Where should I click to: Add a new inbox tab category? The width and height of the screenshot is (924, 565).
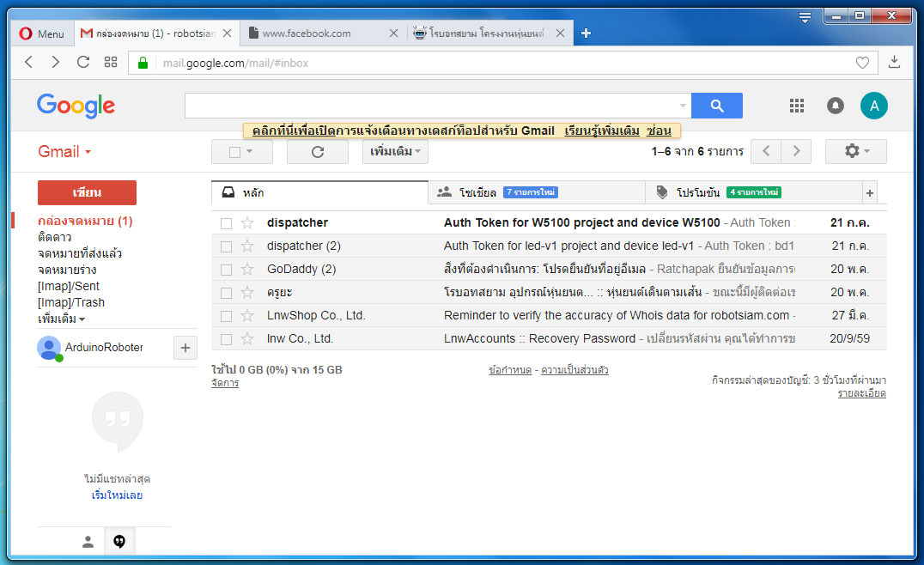coord(870,192)
